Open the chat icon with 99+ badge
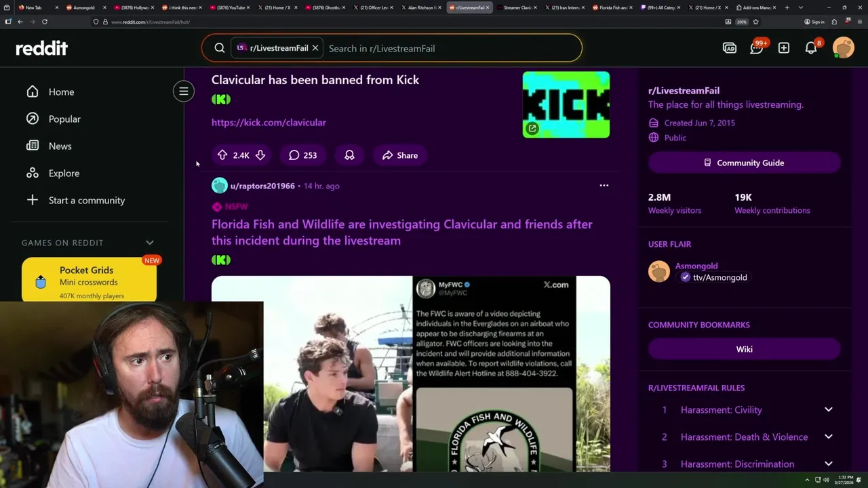The width and height of the screenshot is (868, 488). click(757, 47)
